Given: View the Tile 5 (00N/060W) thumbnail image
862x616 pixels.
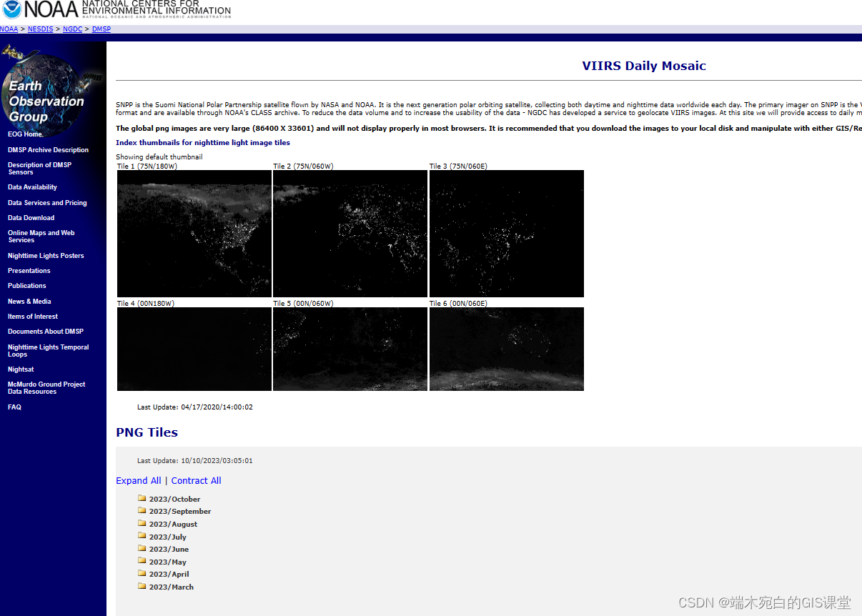Looking at the screenshot, I should (x=350, y=349).
